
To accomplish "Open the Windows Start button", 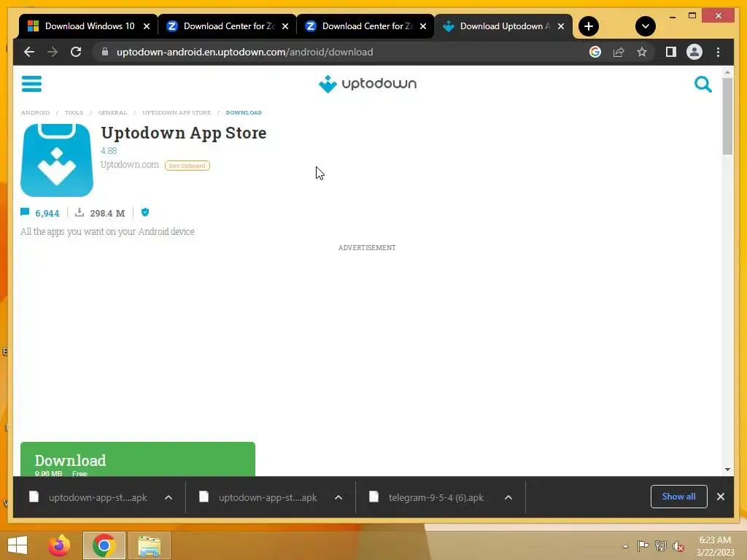I will click(x=18, y=545).
